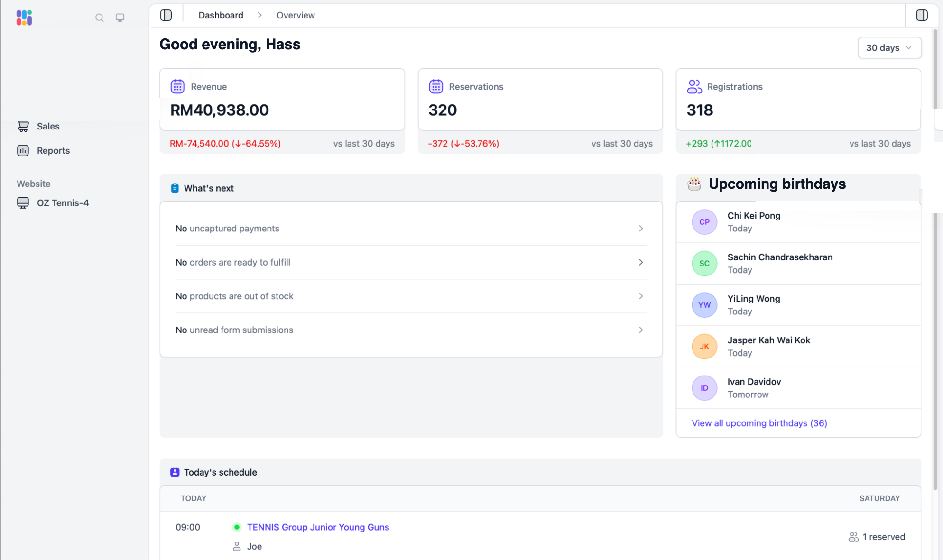
Task: Click the Good evening, Hass heading
Action: (x=230, y=44)
